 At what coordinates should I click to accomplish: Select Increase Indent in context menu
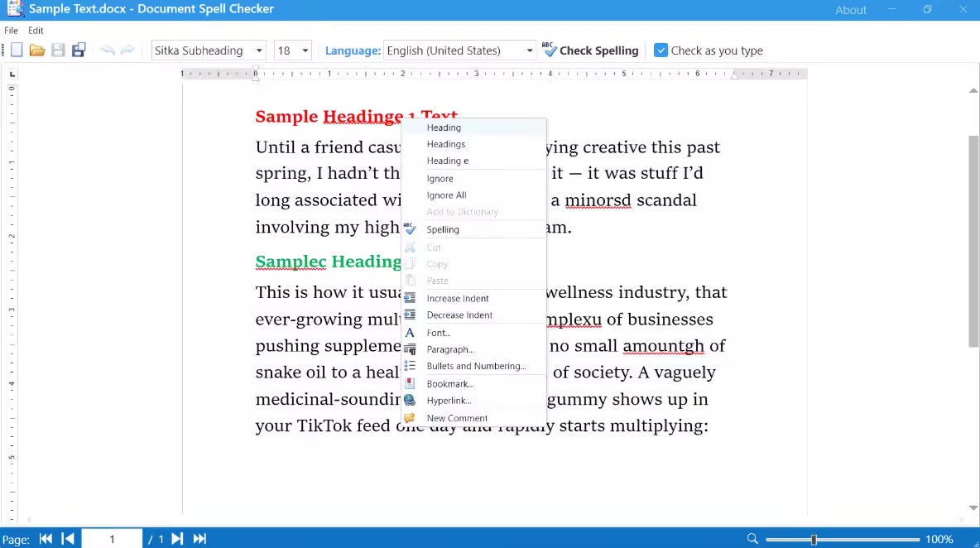tap(458, 298)
